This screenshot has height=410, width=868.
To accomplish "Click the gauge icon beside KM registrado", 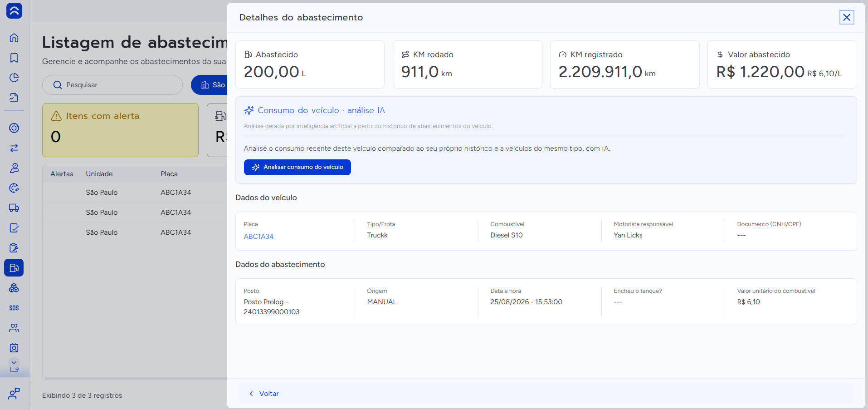I will point(563,54).
